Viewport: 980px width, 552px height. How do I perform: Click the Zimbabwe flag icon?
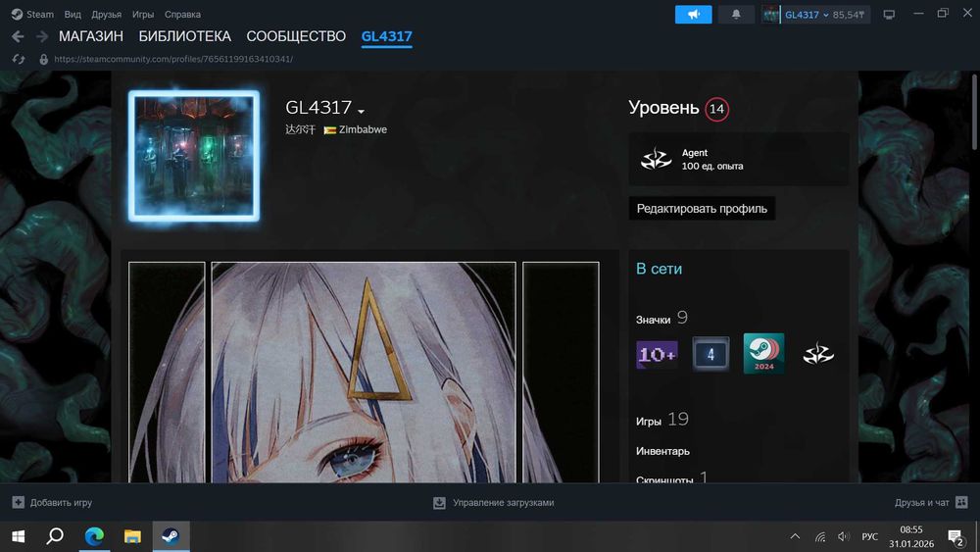[329, 130]
